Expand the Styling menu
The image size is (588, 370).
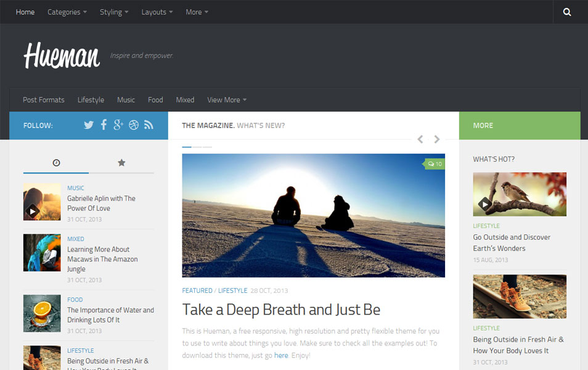(x=114, y=12)
